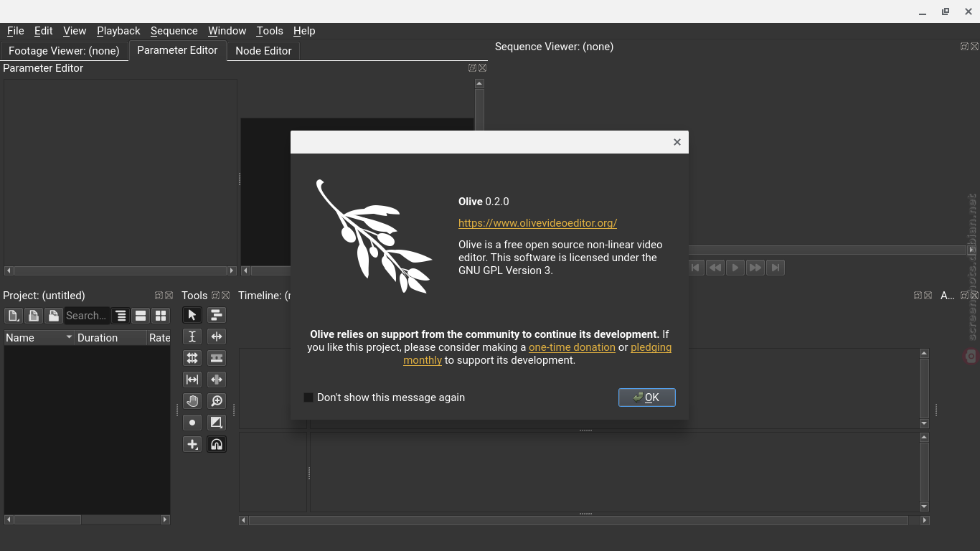Open the Edit menu

tap(44, 31)
